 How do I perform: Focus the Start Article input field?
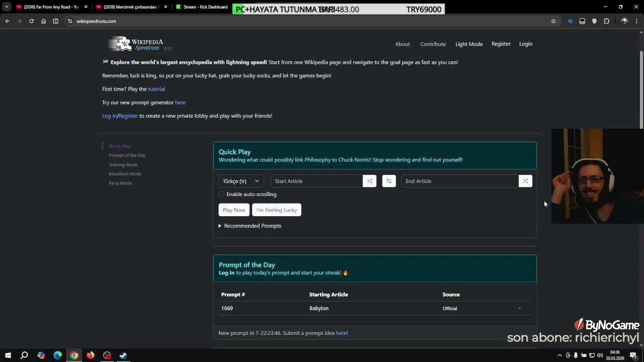click(x=316, y=181)
